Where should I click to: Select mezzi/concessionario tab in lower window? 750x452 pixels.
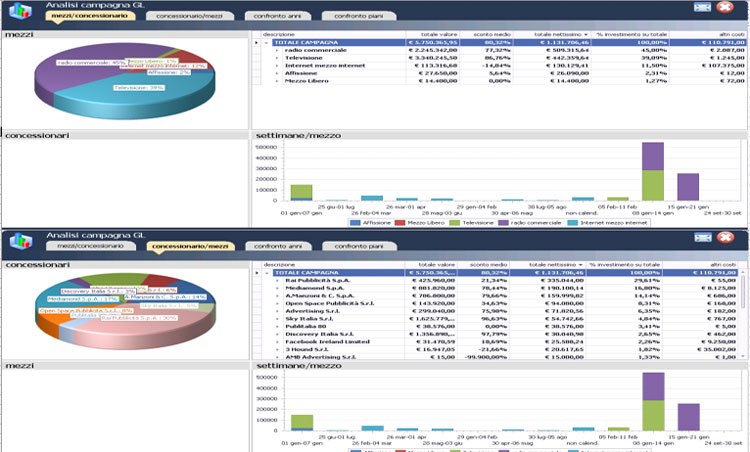[x=90, y=246]
